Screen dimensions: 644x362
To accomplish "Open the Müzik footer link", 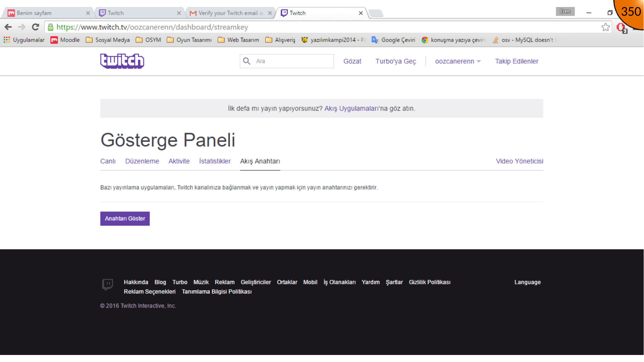I will [x=201, y=282].
